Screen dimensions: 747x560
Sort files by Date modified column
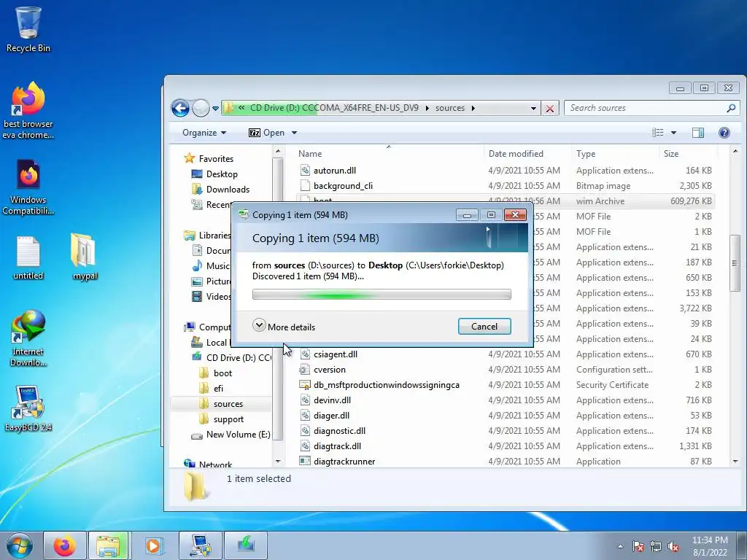coord(527,154)
